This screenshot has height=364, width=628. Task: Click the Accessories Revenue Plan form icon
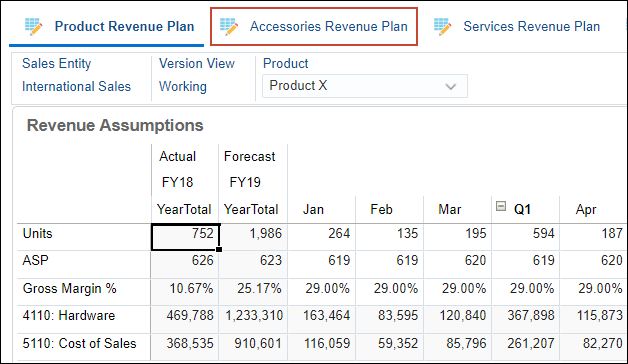[229, 26]
